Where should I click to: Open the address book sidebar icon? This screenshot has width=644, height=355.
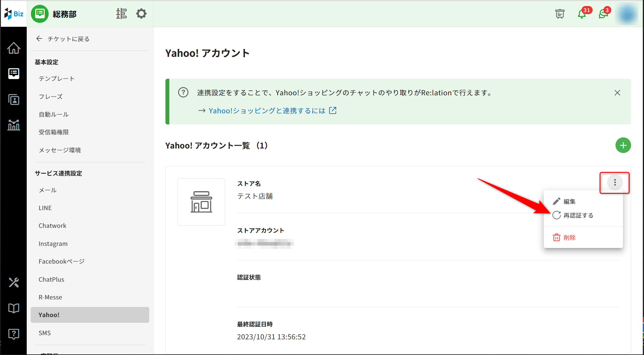point(14,99)
